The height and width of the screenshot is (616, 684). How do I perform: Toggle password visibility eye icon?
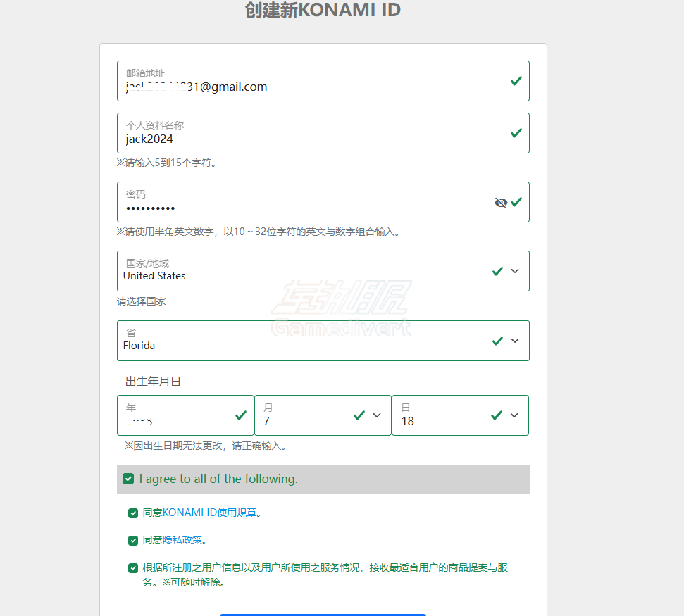click(501, 203)
